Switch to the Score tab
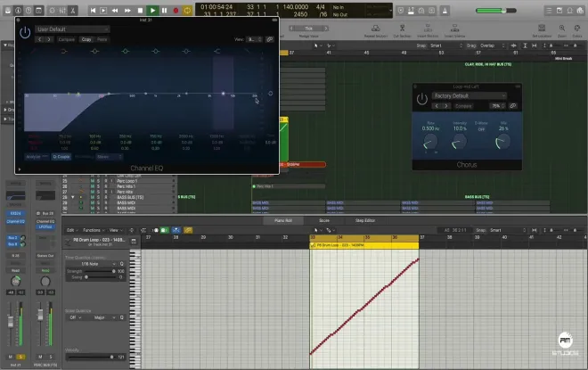 tap(324, 220)
